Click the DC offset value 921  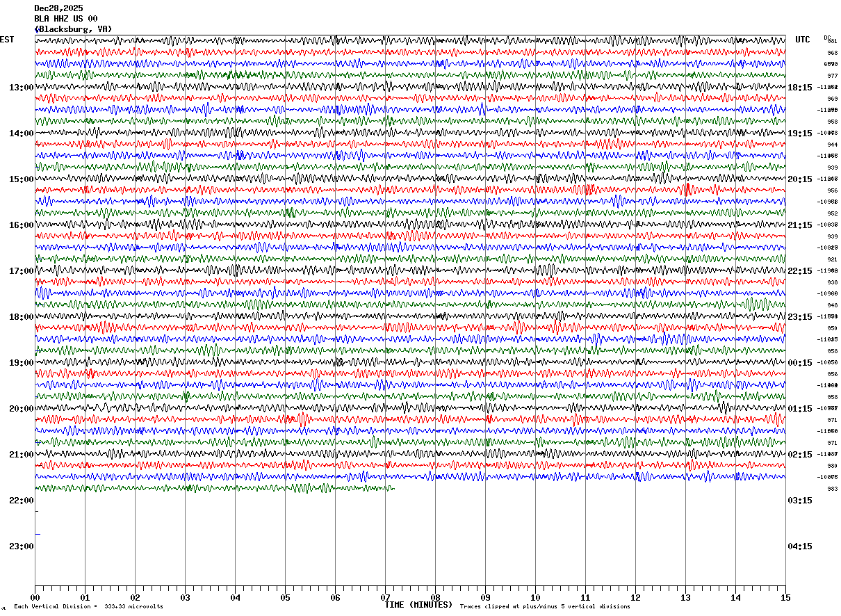point(832,259)
